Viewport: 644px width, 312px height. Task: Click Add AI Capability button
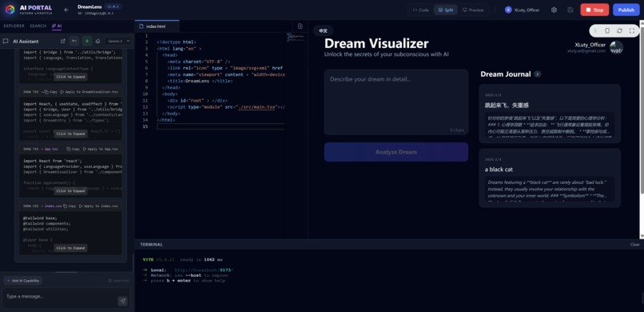pyautogui.click(x=23, y=280)
